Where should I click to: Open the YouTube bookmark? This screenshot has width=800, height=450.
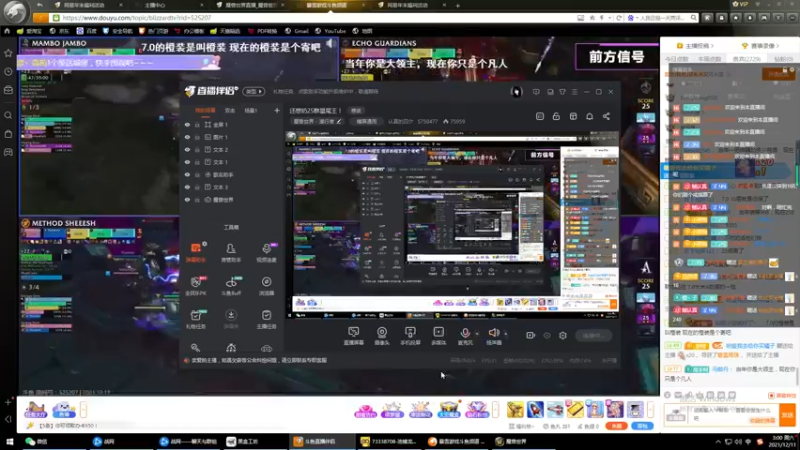(x=331, y=31)
